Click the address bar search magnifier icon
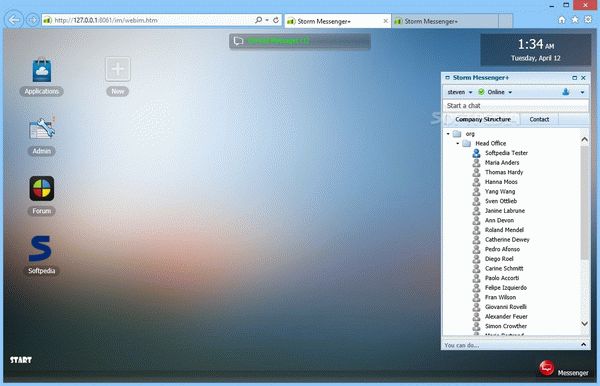 point(259,20)
